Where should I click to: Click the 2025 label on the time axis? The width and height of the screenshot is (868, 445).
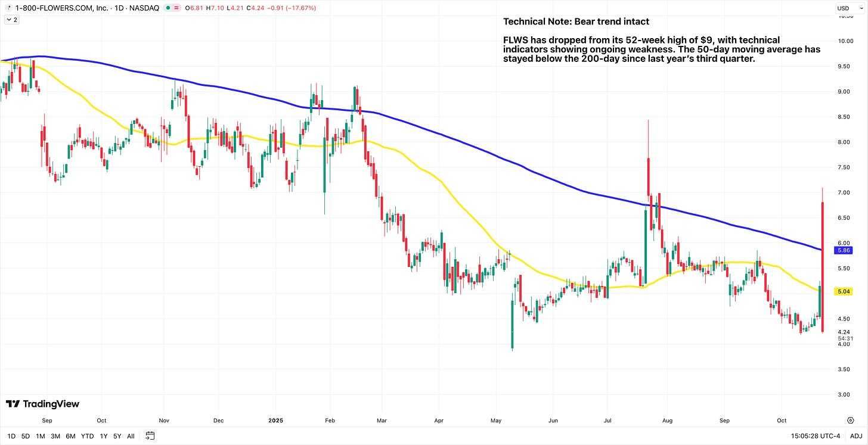click(275, 420)
